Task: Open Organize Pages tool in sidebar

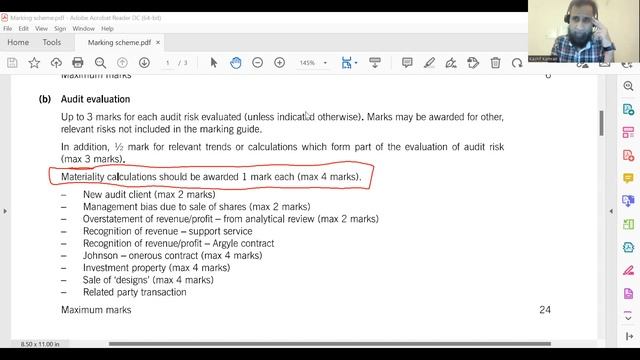Action: click(x=628, y=132)
